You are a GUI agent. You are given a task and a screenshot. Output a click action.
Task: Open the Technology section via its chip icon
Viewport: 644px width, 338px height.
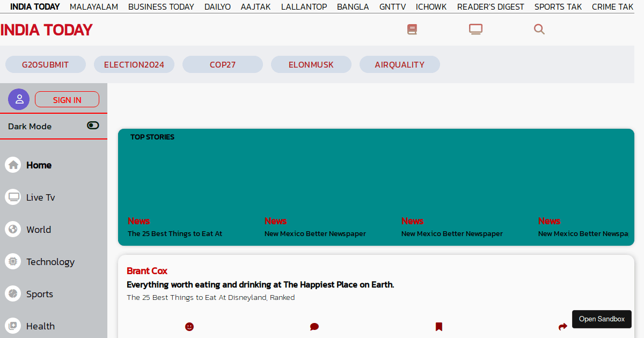click(x=12, y=261)
